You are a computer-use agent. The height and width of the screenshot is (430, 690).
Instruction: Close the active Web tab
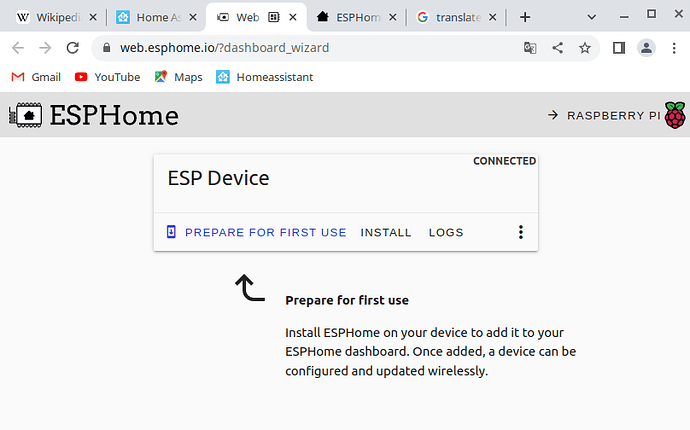tap(293, 17)
